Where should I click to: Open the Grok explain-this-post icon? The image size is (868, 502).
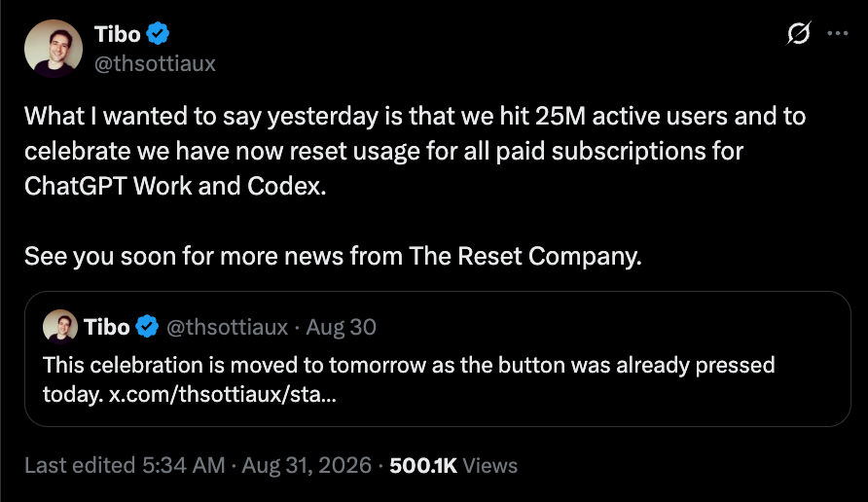(x=798, y=34)
